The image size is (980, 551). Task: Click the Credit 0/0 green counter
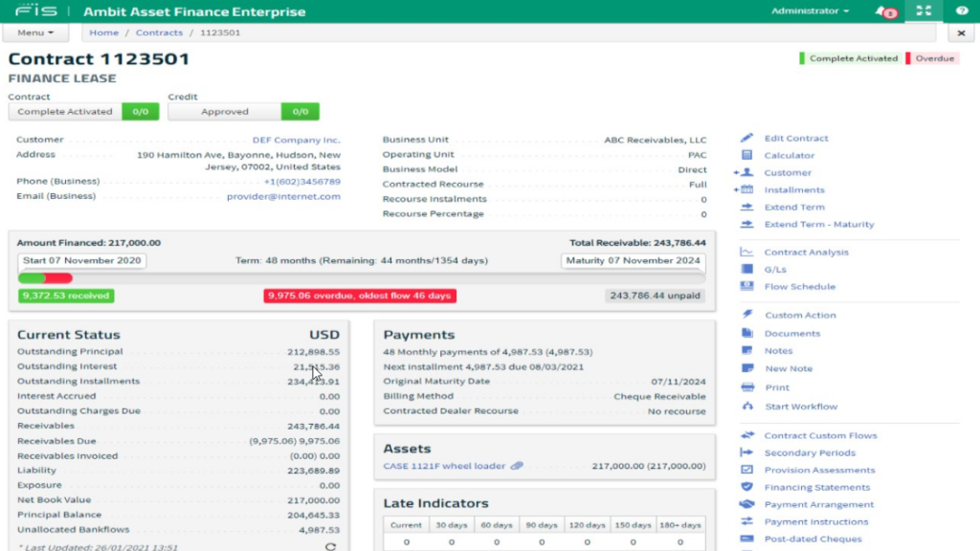pos(300,111)
